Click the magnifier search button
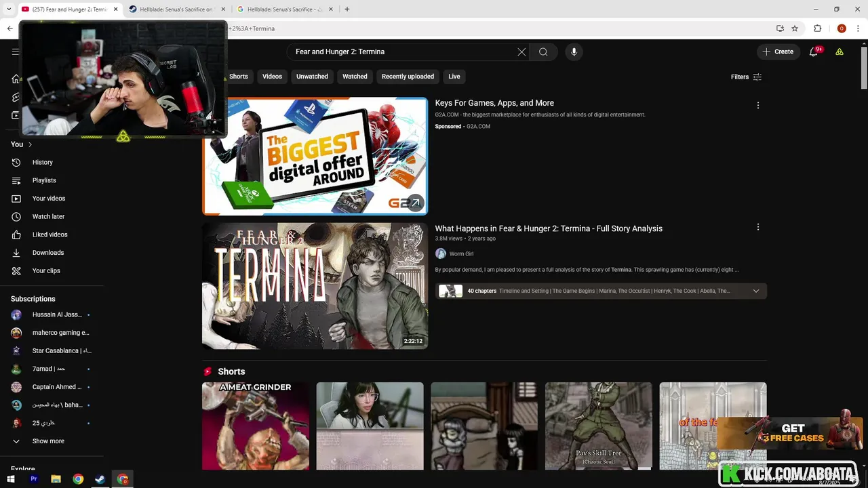The width and height of the screenshot is (868, 488). (543, 52)
